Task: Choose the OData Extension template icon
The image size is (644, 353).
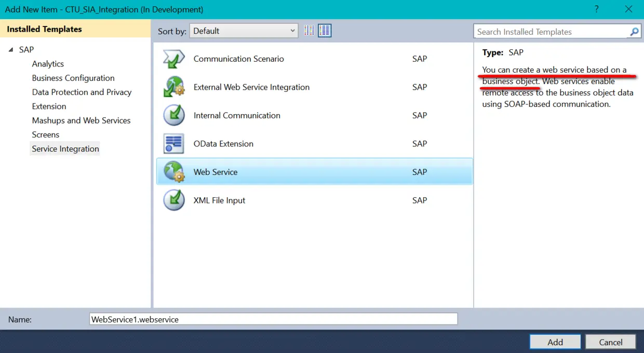Action: tap(174, 144)
